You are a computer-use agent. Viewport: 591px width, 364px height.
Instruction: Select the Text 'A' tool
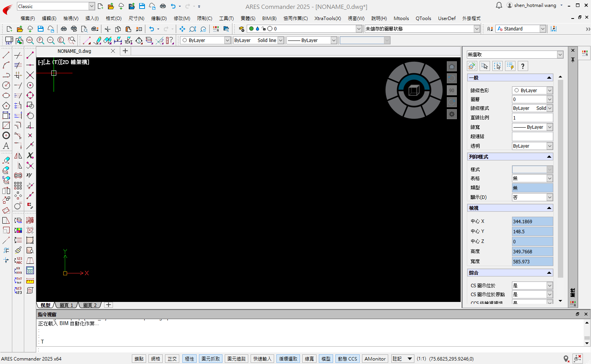tap(6, 145)
